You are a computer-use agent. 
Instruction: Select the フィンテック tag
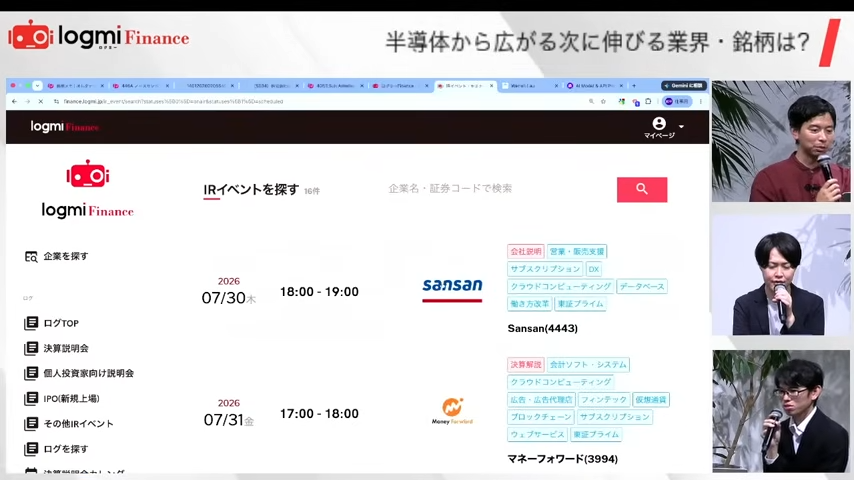click(x=603, y=399)
